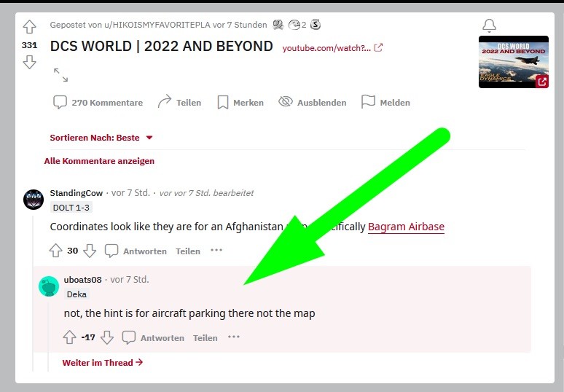Viewport: 564px width, 392px height.
Task: Downvote StandingCow's comment
Action: 90,251
